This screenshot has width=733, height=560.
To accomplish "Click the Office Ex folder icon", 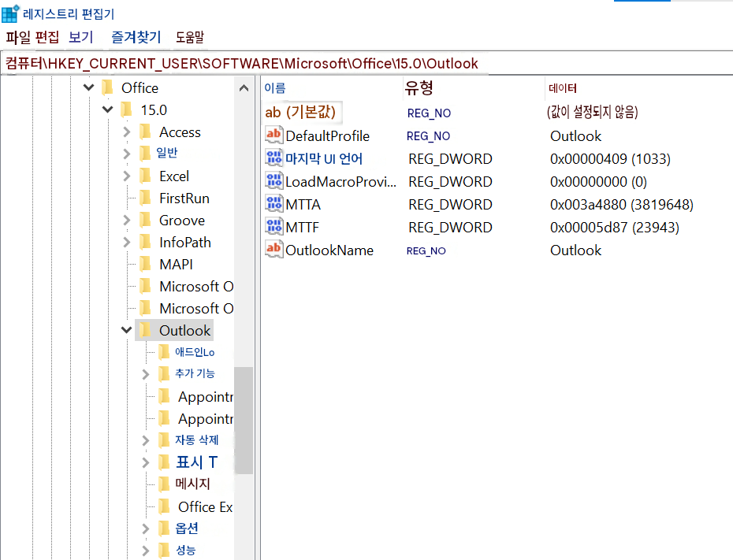I will [x=164, y=506].
